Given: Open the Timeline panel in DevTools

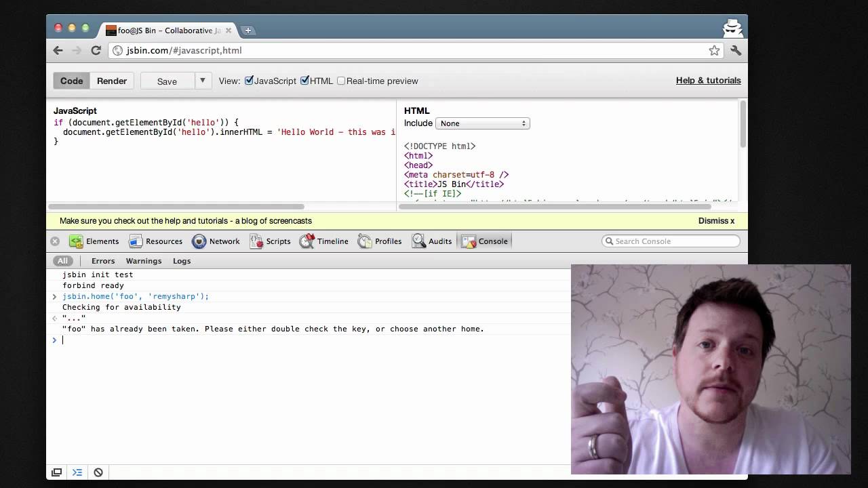Looking at the screenshot, I should coord(324,241).
